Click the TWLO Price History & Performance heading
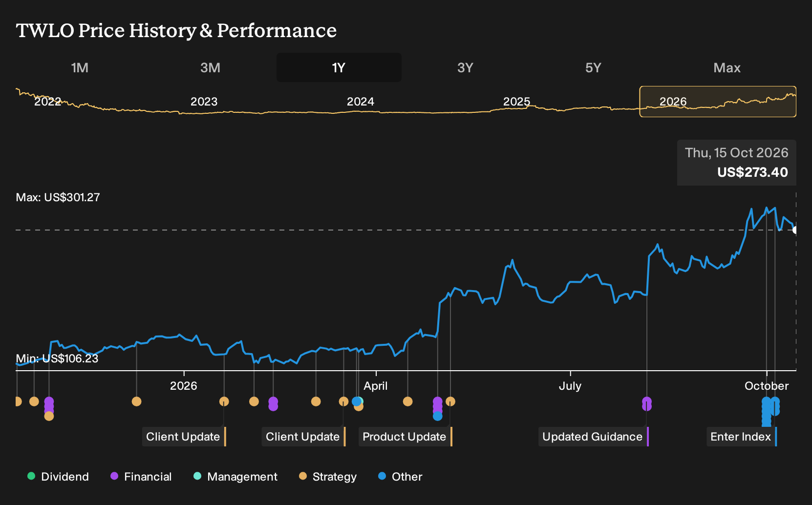The width and height of the screenshot is (812, 505). coord(176,30)
